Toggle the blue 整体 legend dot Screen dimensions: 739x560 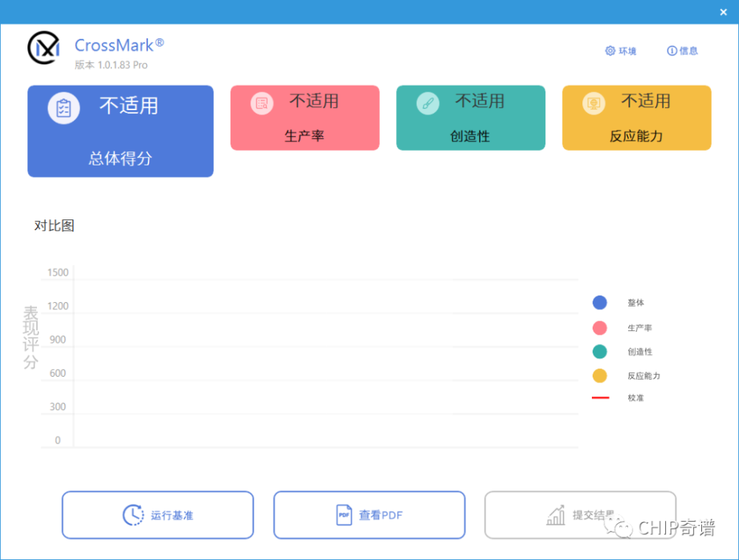(x=599, y=302)
